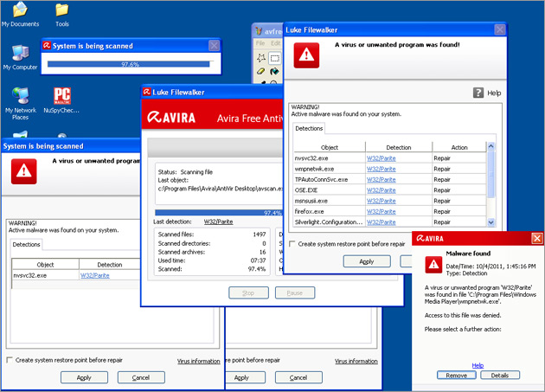Open My Computer desktop icon
This screenshot has width=545, height=392.
tap(20, 58)
